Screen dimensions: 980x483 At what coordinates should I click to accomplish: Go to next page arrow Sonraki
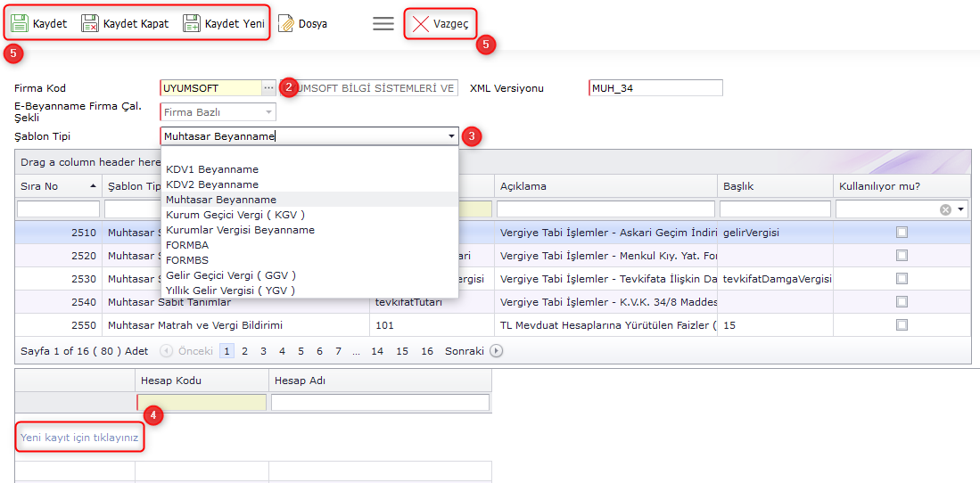(497, 351)
